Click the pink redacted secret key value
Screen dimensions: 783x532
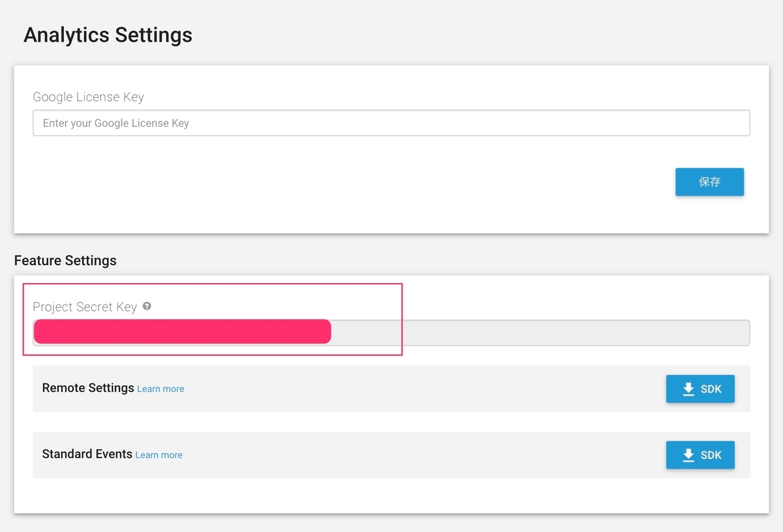pos(182,331)
